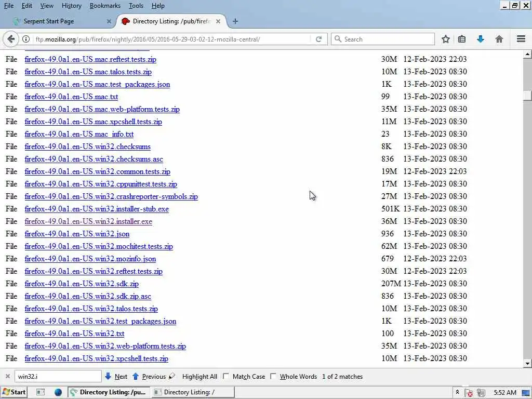
Task: Go to the home page
Action: [499, 39]
